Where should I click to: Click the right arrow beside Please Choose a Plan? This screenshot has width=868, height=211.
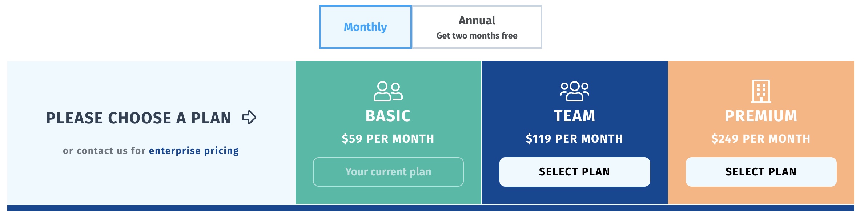[x=249, y=117]
